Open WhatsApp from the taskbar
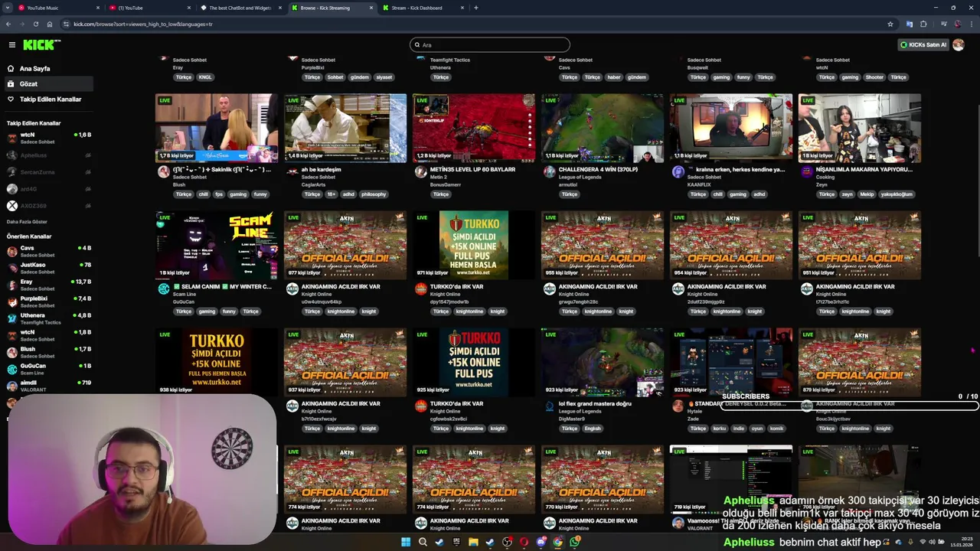 574,542
